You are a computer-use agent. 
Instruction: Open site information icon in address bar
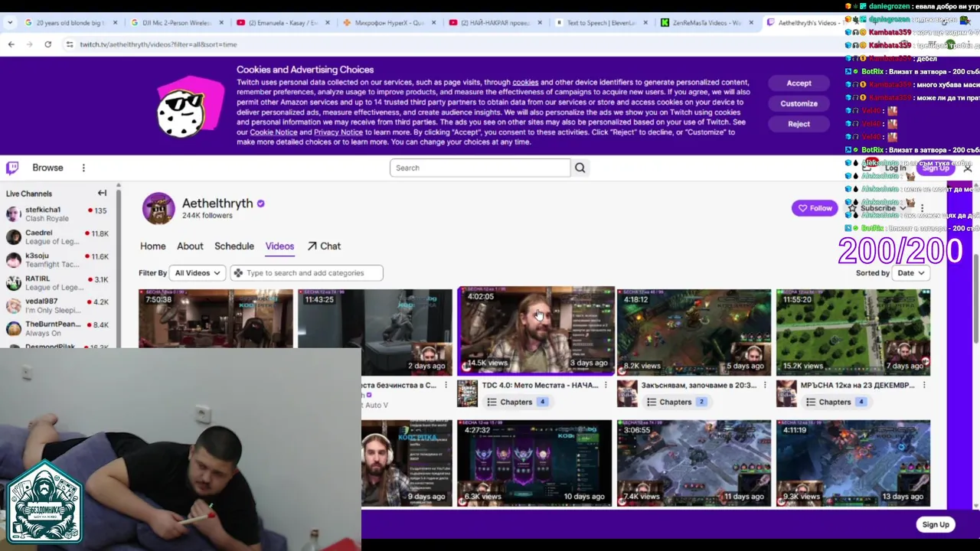click(70, 44)
